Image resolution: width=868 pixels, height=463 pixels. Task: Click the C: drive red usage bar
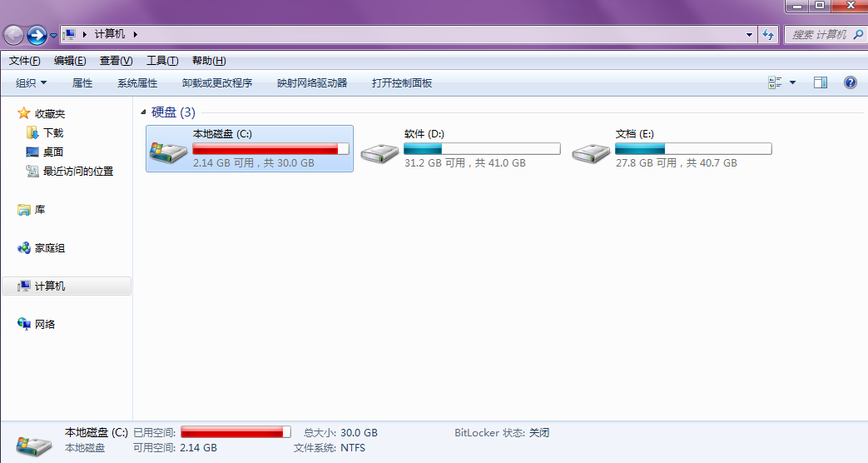click(x=270, y=148)
